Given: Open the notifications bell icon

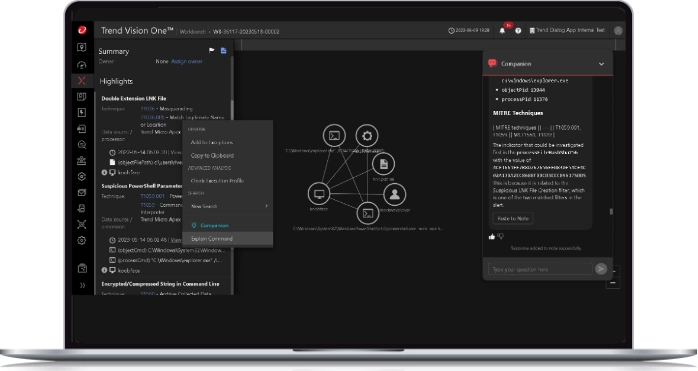Looking at the screenshot, I should [x=502, y=31].
